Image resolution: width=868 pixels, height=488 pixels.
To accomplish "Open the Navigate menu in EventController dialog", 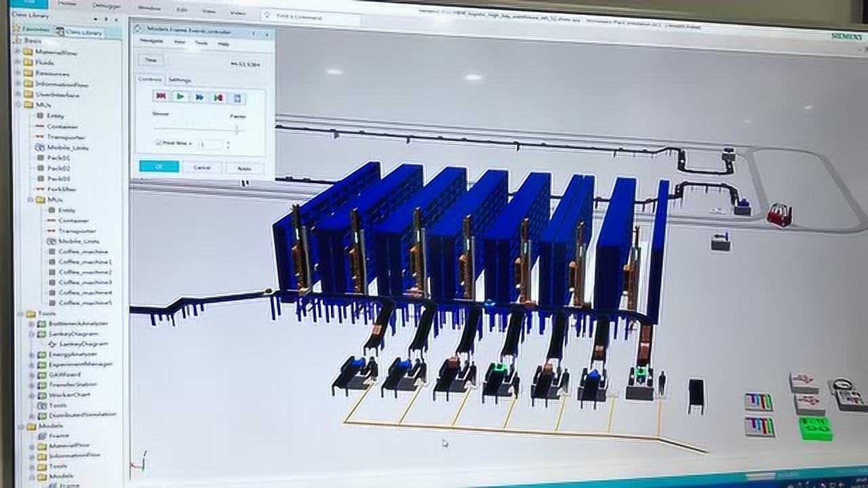I will [x=151, y=41].
